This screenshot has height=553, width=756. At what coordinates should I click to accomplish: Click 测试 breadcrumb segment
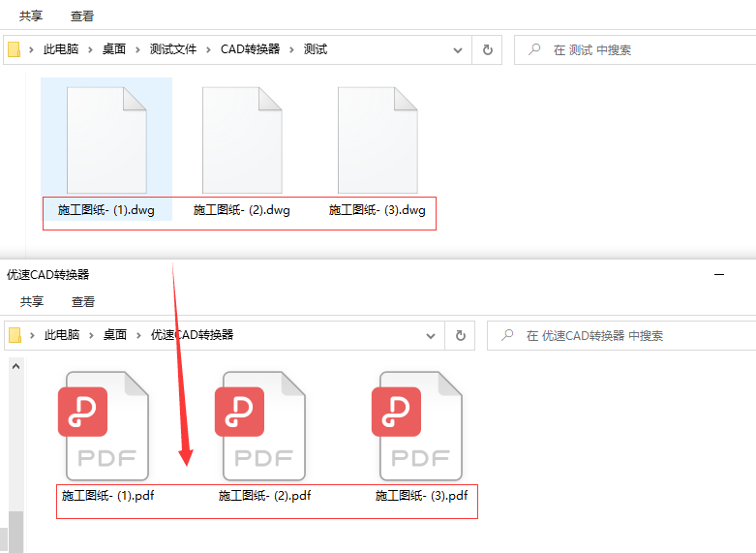(316, 49)
